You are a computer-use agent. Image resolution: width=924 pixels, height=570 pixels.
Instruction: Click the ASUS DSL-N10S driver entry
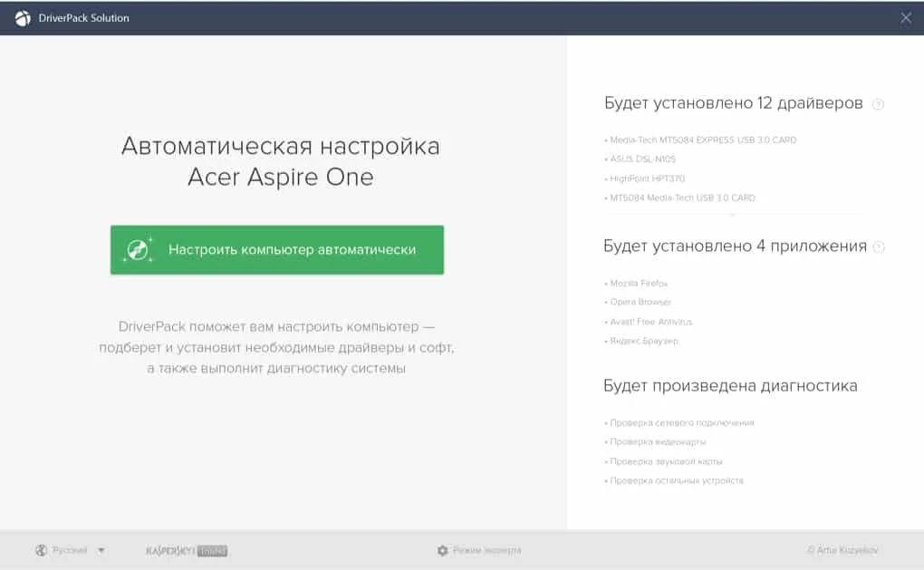[x=642, y=159]
